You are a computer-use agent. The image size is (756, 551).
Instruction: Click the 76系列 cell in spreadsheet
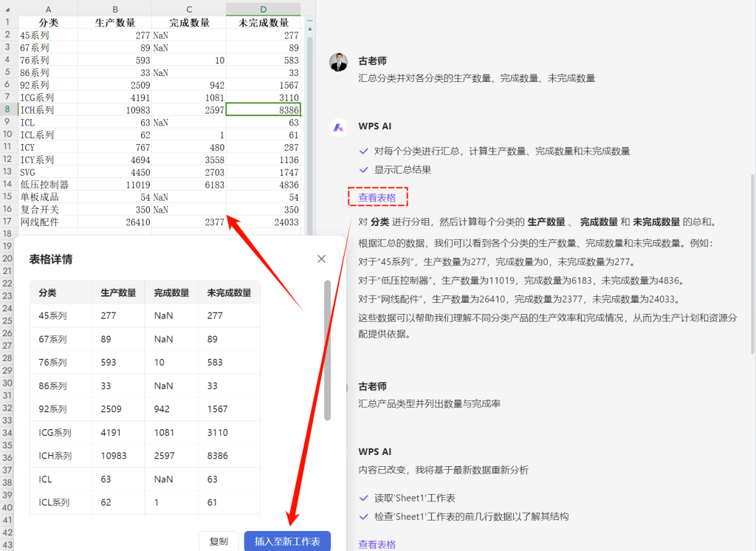48,60
